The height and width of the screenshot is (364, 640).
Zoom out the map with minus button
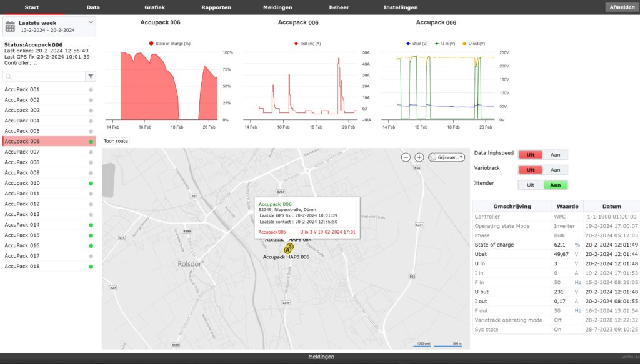click(406, 157)
